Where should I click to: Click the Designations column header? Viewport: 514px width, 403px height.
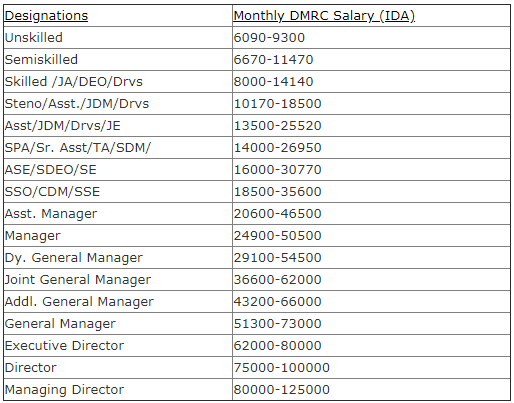click(x=46, y=16)
